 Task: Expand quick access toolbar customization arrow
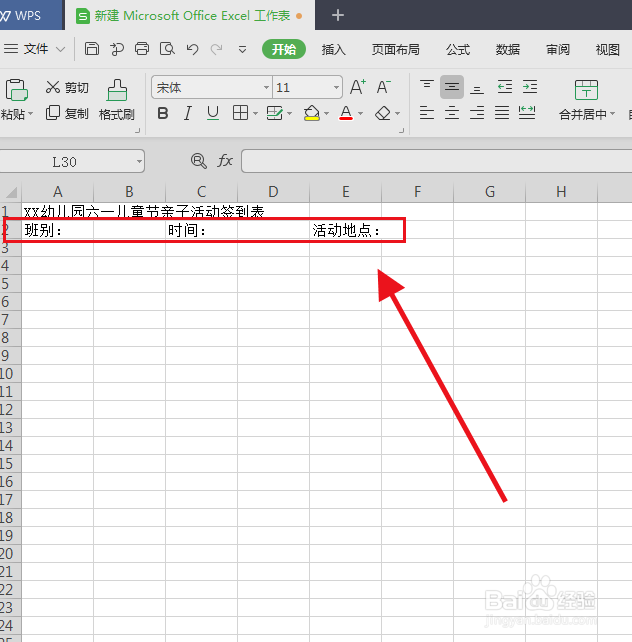(x=242, y=50)
